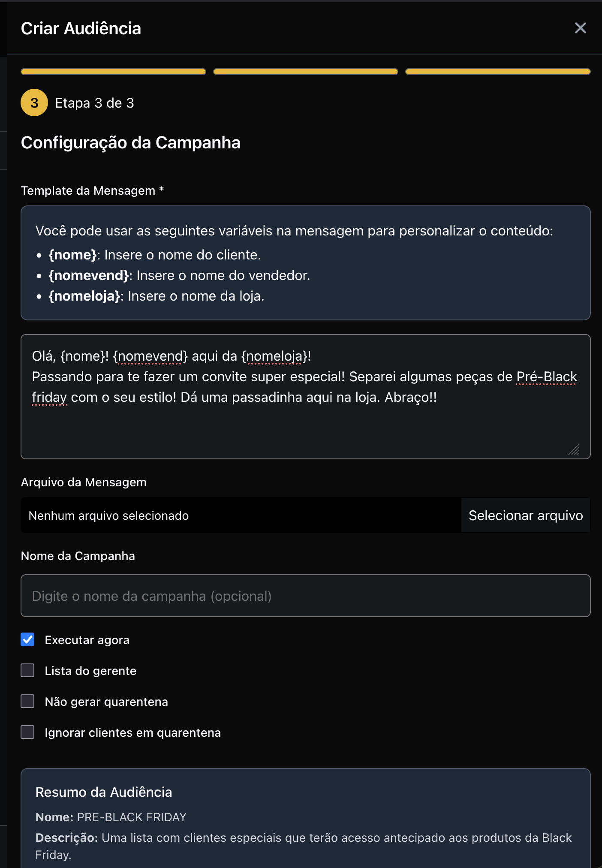Viewport: 602px width, 868px height.
Task: Grab the textarea resize handle
Action: click(x=575, y=449)
